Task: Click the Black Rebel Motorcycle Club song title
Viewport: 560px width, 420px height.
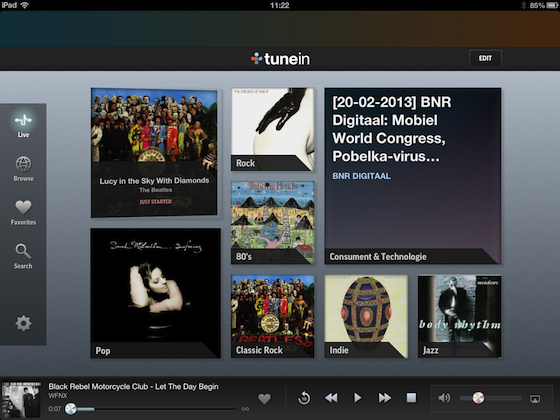Action: tap(134, 386)
